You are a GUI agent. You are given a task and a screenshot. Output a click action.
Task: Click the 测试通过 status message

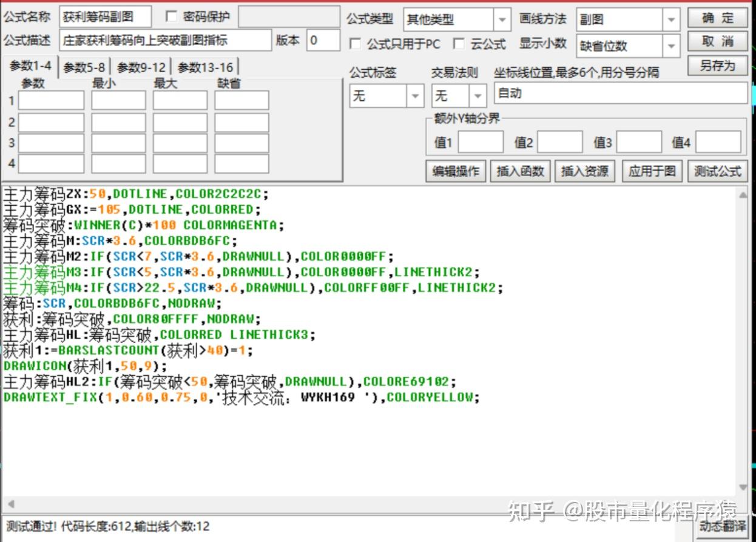point(108,526)
